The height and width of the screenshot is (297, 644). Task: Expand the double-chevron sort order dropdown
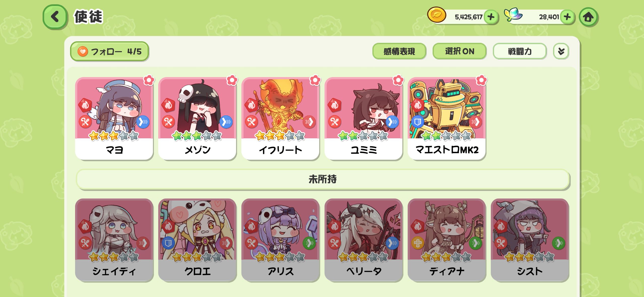click(x=561, y=51)
